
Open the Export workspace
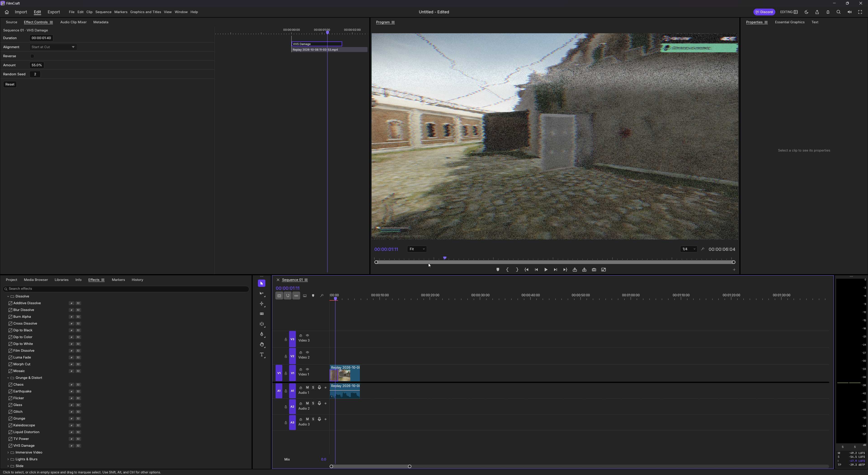tap(54, 12)
